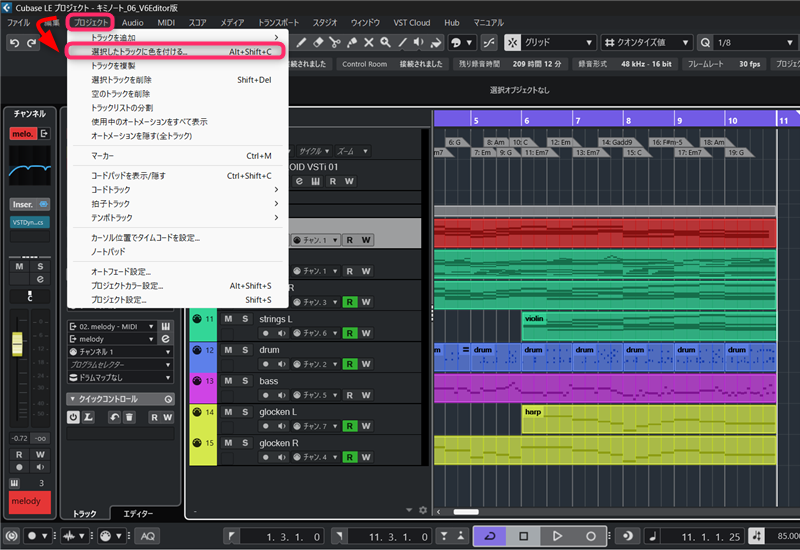Expand the コードトラック submenu
800x550 pixels.
tap(178, 189)
